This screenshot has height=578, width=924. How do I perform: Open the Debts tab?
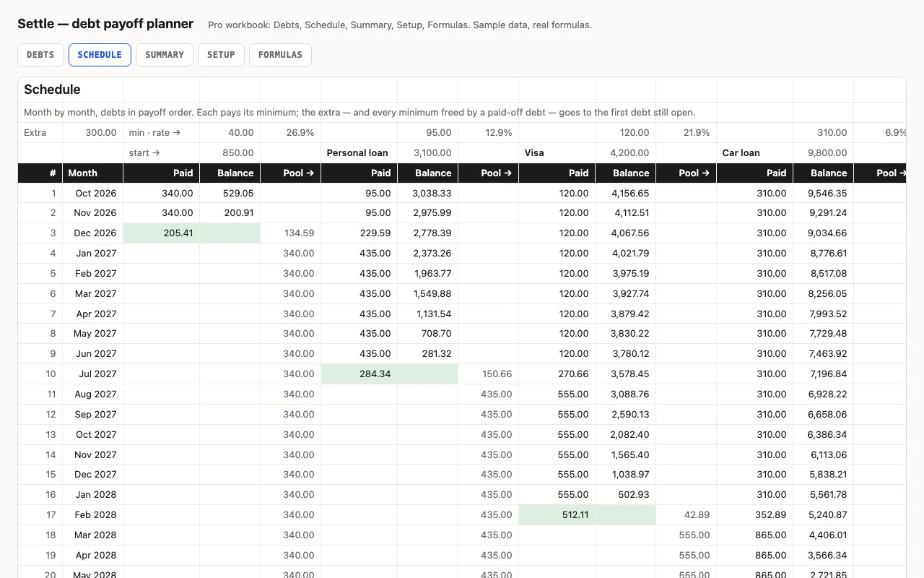click(40, 55)
